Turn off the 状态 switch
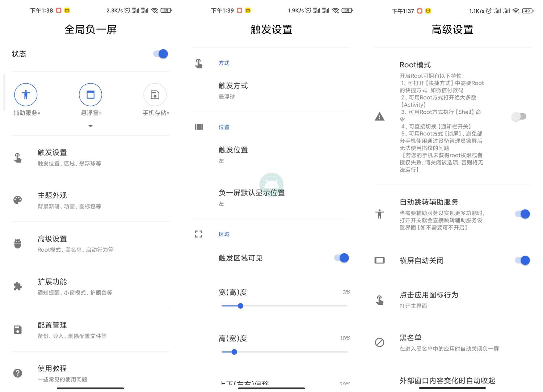This screenshot has width=543, height=392. pyautogui.click(x=160, y=54)
